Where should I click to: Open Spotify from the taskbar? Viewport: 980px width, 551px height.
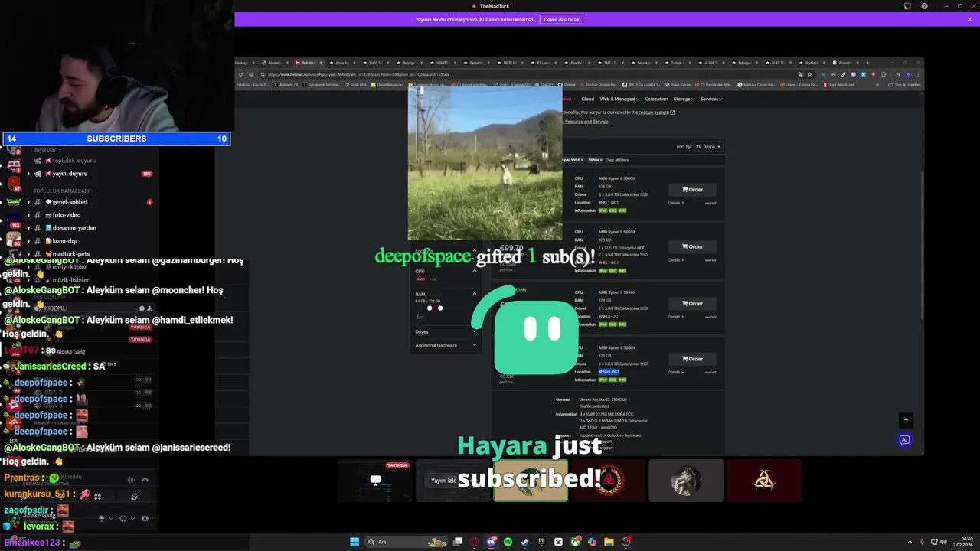coord(508,542)
